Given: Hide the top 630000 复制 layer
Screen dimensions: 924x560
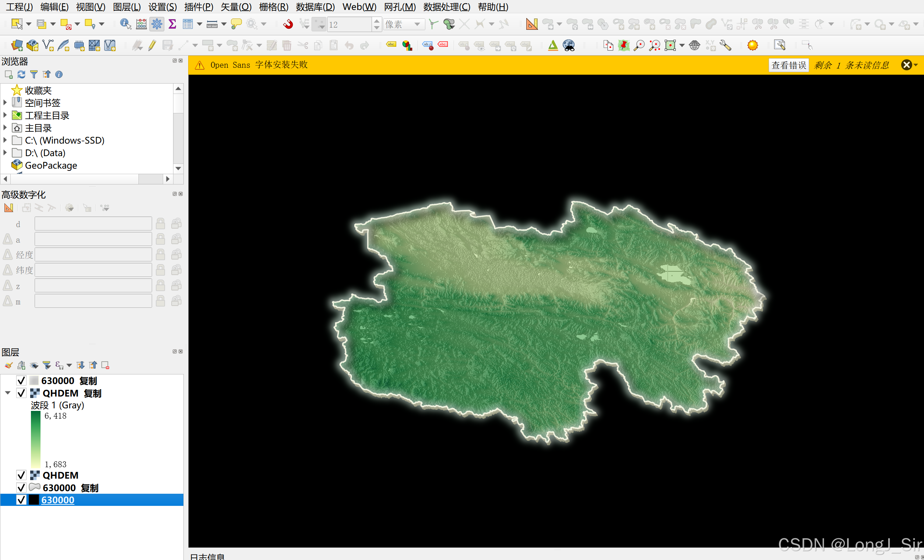Looking at the screenshot, I should click(x=21, y=381).
